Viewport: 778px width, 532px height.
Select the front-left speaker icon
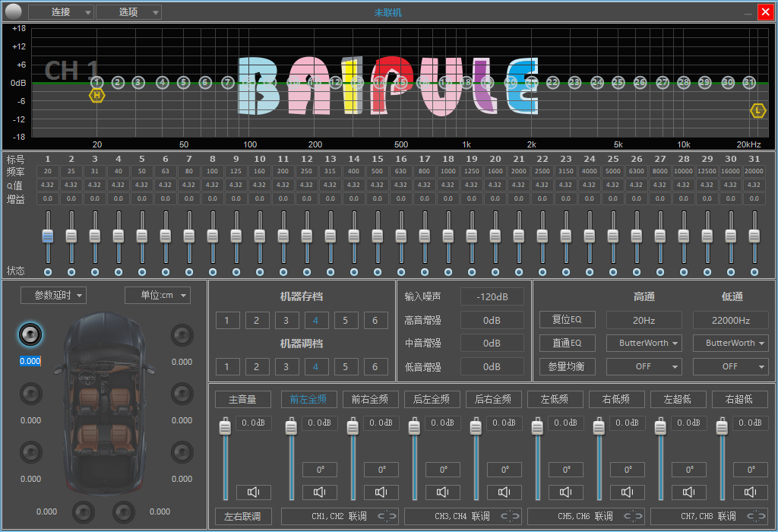coord(30,335)
